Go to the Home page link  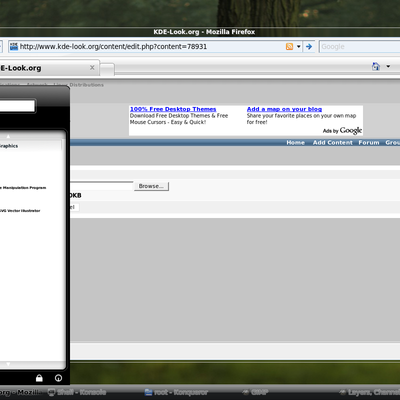coord(295,143)
